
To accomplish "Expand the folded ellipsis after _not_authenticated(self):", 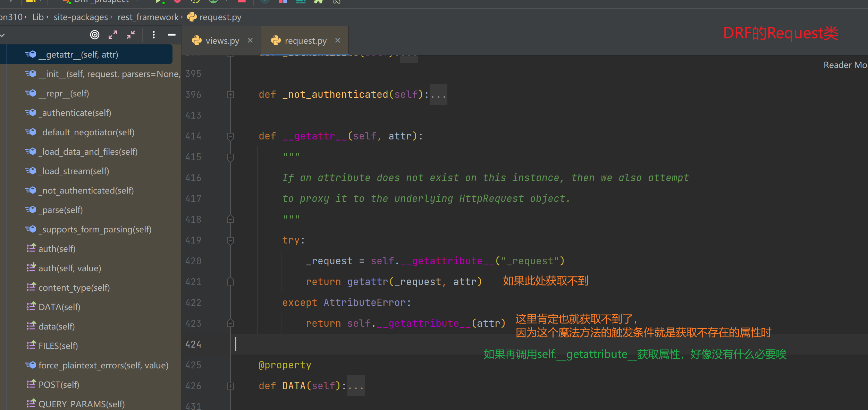I will point(438,94).
